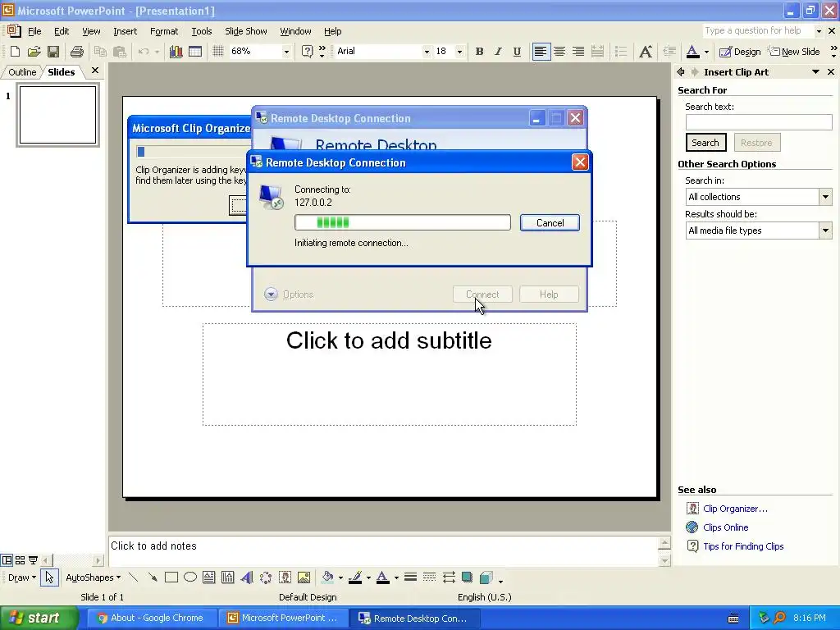
Task: Open a file with Open folder icon
Action: click(34, 52)
